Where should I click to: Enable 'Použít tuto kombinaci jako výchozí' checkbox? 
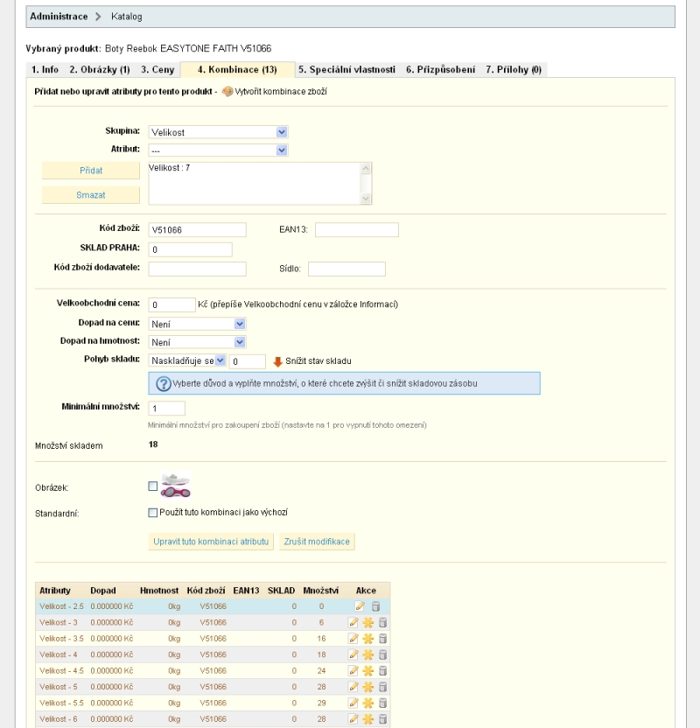pyautogui.click(x=153, y=513)
